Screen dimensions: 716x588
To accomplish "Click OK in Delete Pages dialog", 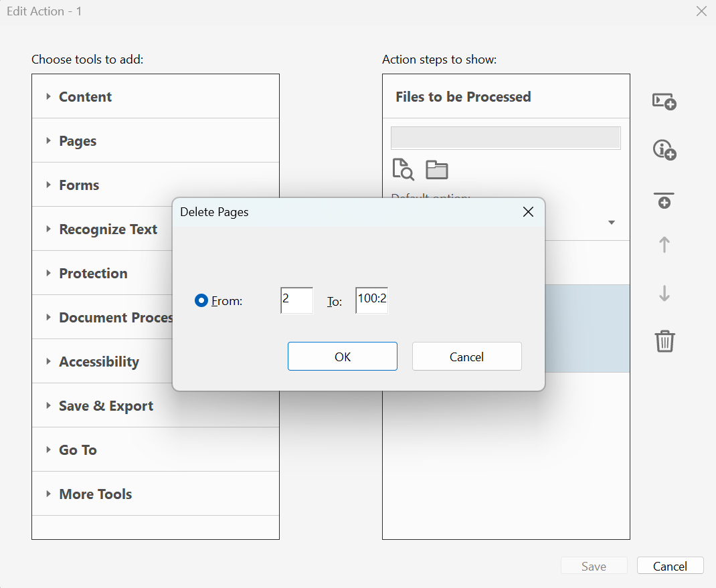I will coord(342,357).
